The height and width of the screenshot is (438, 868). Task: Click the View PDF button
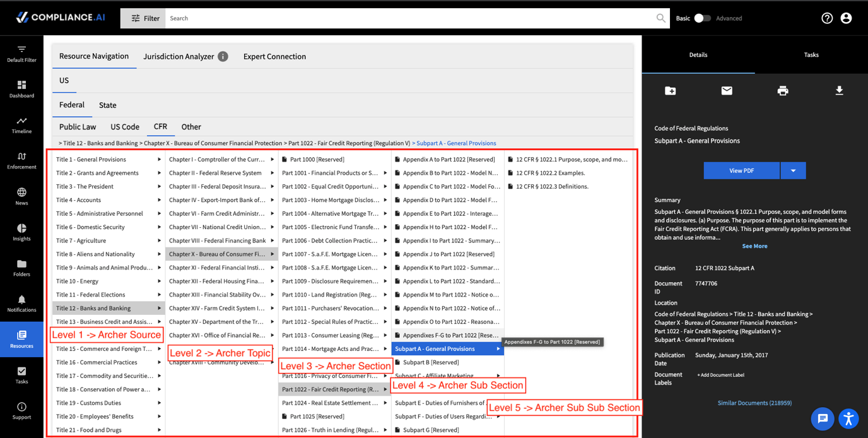[x=741, y=170]
